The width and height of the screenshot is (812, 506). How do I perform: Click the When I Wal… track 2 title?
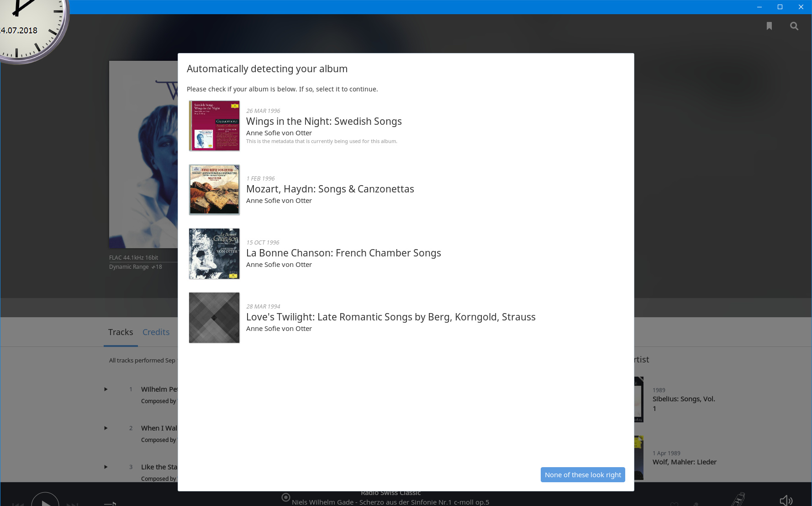click(159, 428)
